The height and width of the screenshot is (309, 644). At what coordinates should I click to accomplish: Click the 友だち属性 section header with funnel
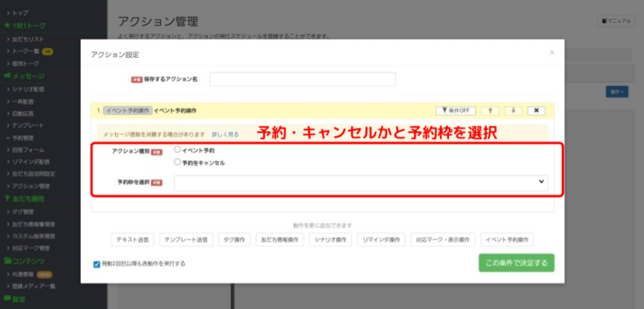click(24, 199)
